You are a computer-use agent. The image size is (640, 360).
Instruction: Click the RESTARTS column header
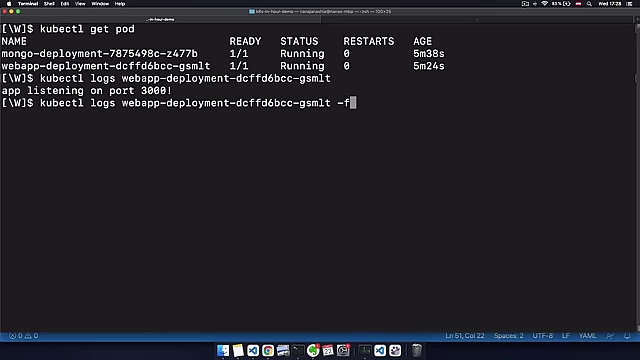369,42
